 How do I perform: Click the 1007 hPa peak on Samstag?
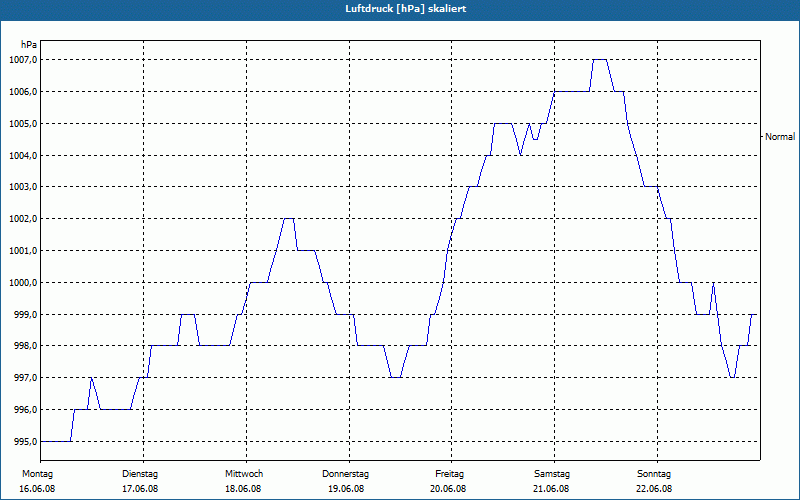click(x=599, y=60)
